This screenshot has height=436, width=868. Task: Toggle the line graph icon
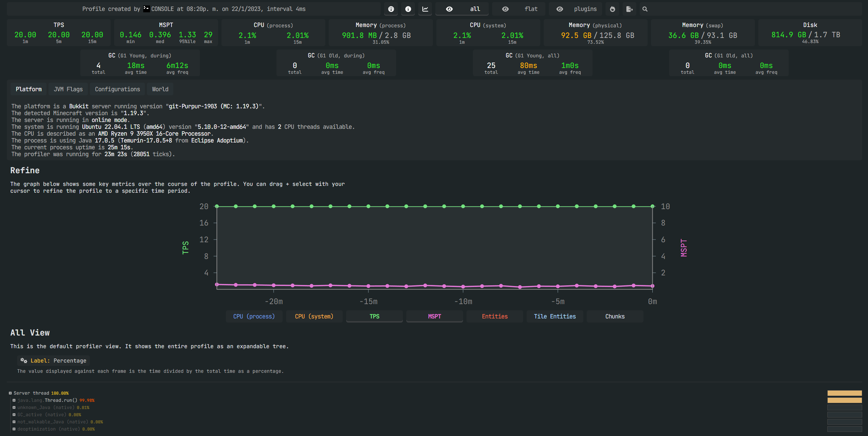click(425, 9)
